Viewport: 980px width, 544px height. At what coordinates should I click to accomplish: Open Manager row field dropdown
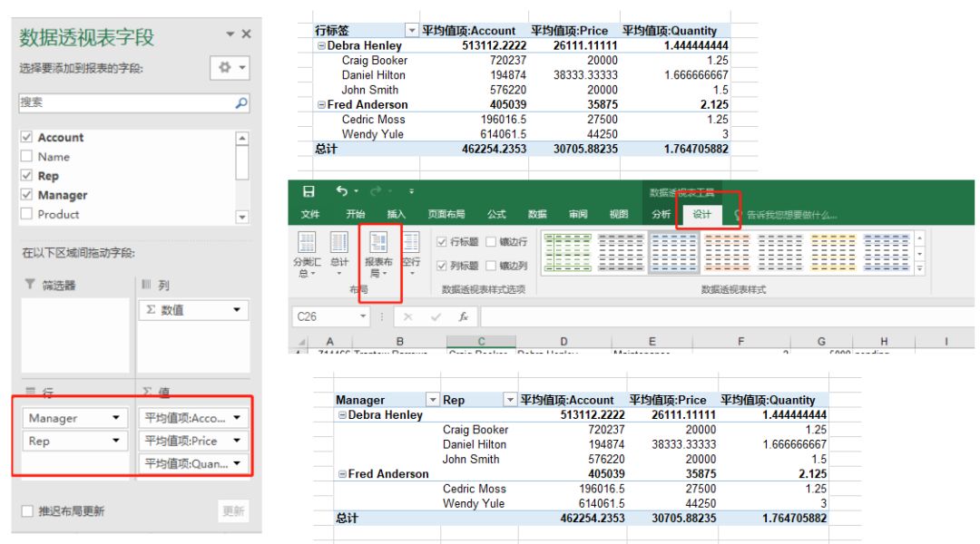coord(115,418)
